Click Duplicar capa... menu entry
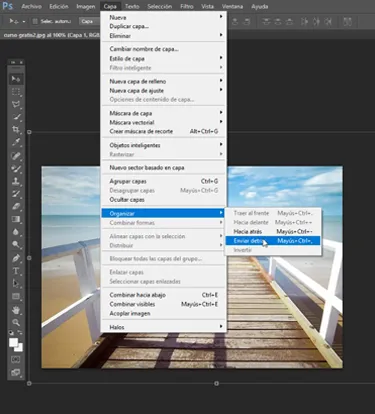Image resolution: width=375 pixels, height=414 pixels. (x=163, y=26)
